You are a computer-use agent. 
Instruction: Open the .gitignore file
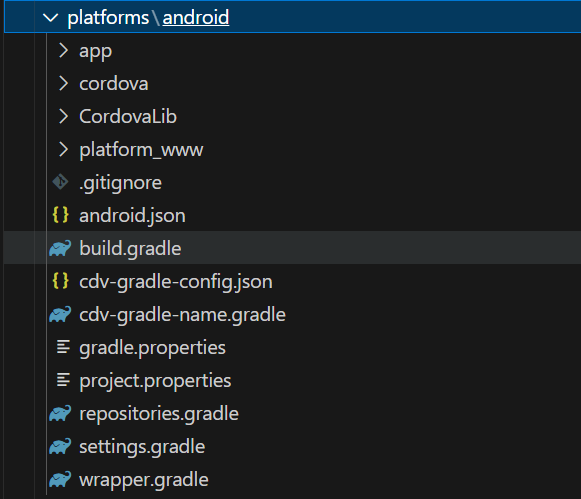120,183
